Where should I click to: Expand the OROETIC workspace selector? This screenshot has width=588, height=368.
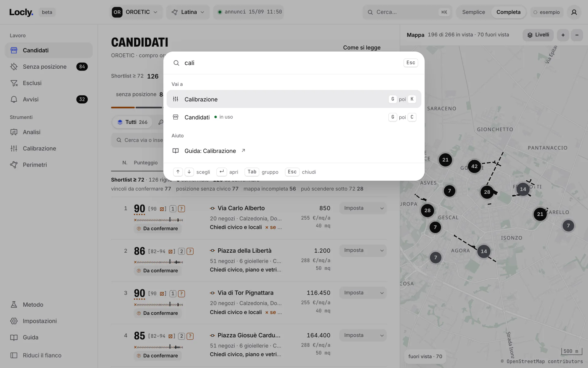136,12
